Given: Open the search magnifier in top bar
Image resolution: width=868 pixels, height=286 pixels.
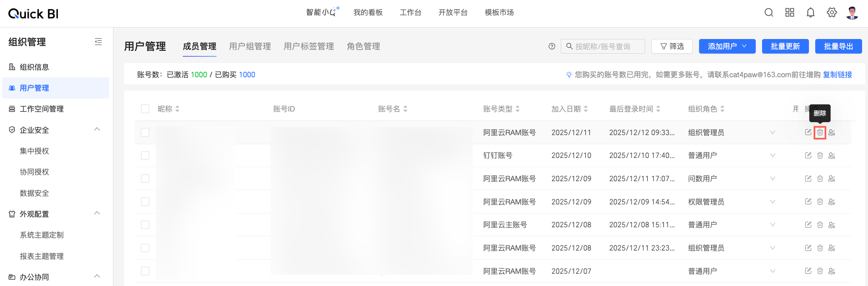Looking at the screenshot, I should (769, 13).
